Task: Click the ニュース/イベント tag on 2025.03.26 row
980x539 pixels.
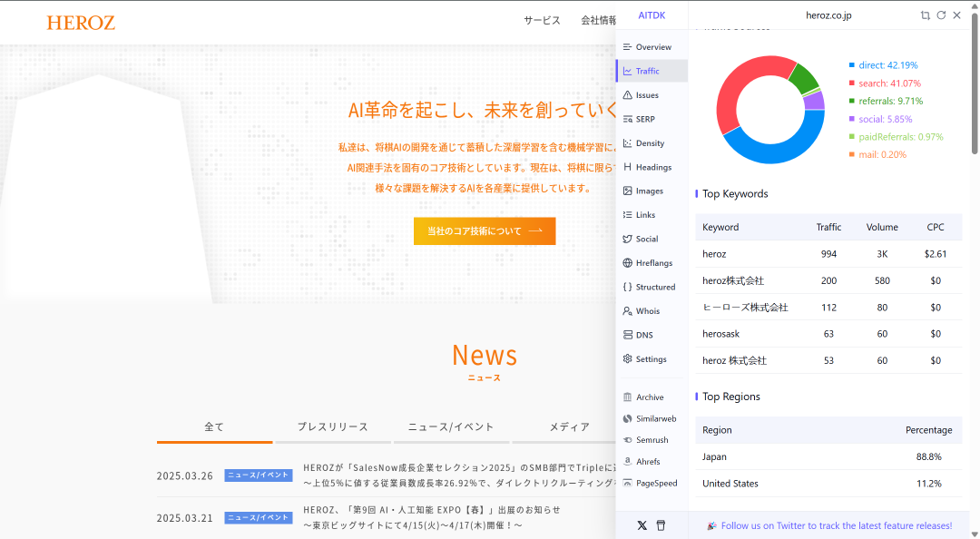Action: point(258,475)
